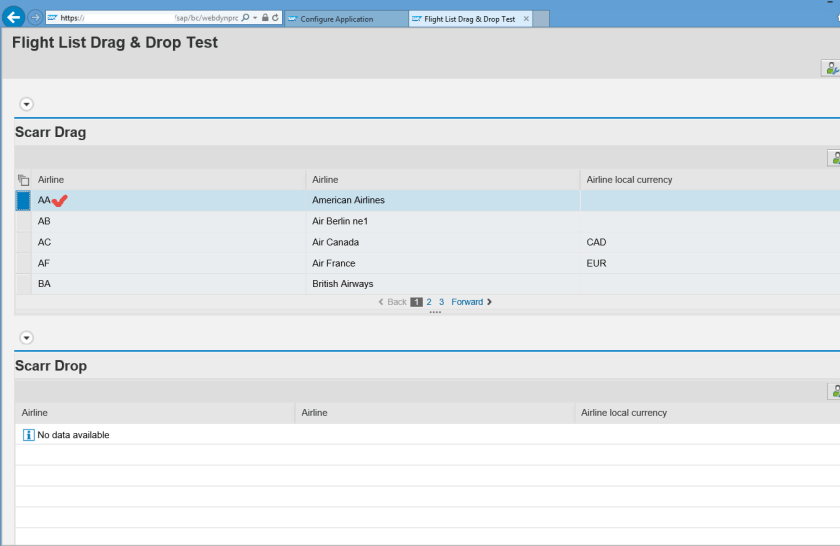Open personalization icon of Scarr Drag table
The width and height of the screenshot is (840, 546).
pos(834,158)
